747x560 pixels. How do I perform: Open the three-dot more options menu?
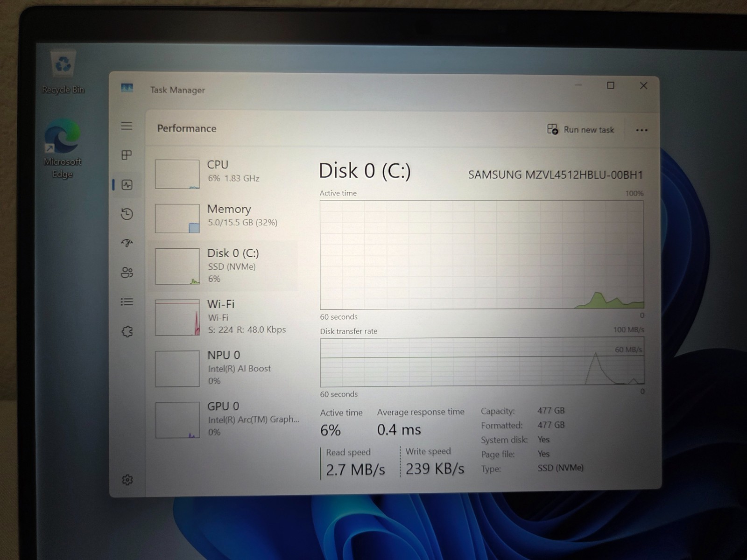click(641, 130)
